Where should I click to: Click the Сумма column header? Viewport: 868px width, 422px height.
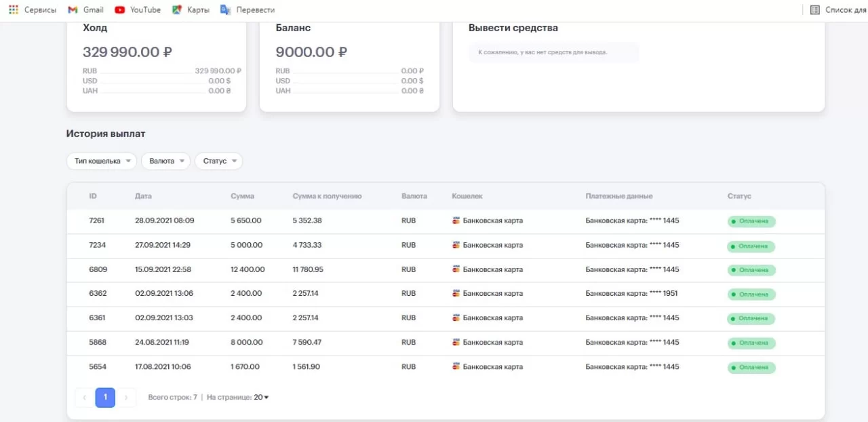[x=242, y=196]
